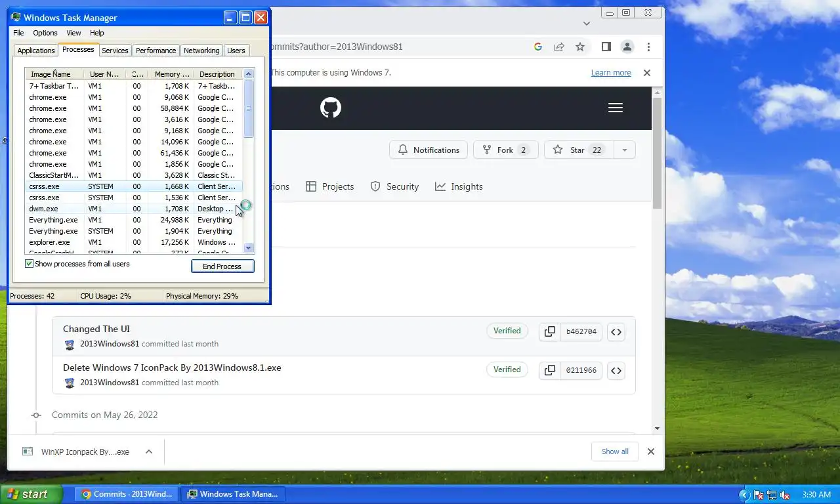This screenshot has width=840, height=504.
Task: Click the network tray icon
Action: point(772,495)
